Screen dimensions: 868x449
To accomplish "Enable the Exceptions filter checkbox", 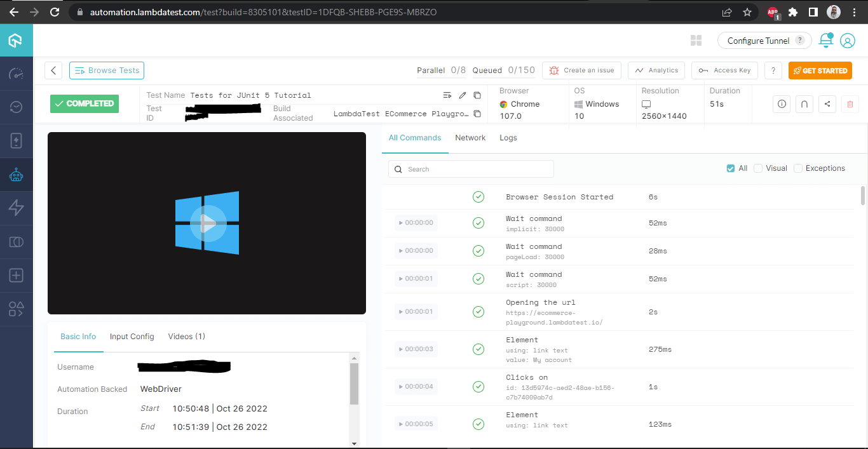I will click(x=798, y=168).
